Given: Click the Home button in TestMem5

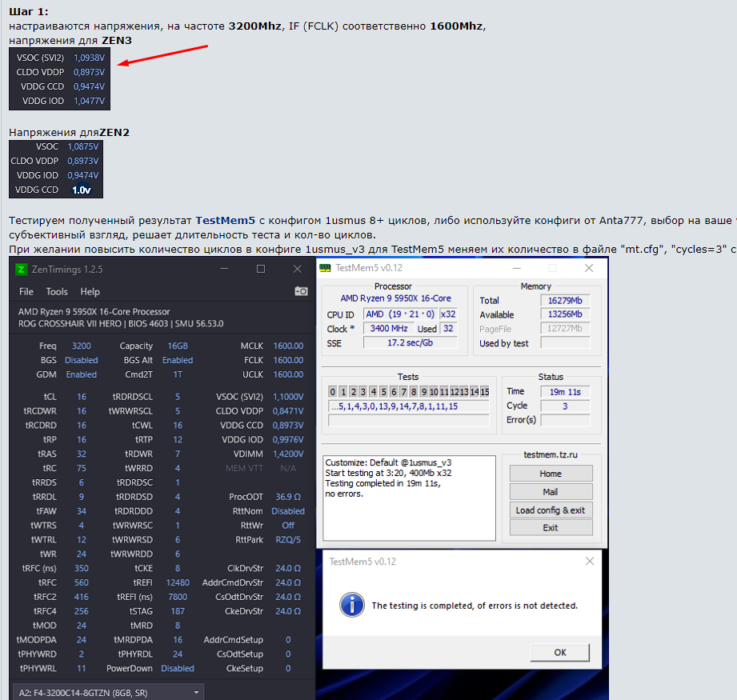Looking at the screenshot, I should [551, 474].
